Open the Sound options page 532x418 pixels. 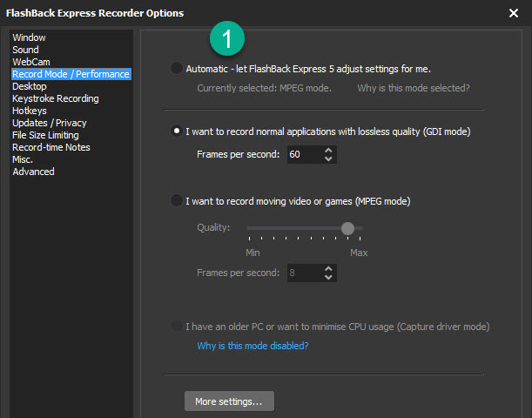point(26,50)
